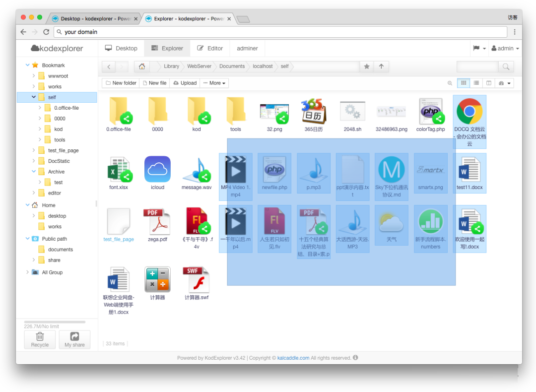This screenshot has width=536, height=392.
Task: Click the search magnifier in the file toolbar
Action: pyautogui.click(x=450, y=83)
